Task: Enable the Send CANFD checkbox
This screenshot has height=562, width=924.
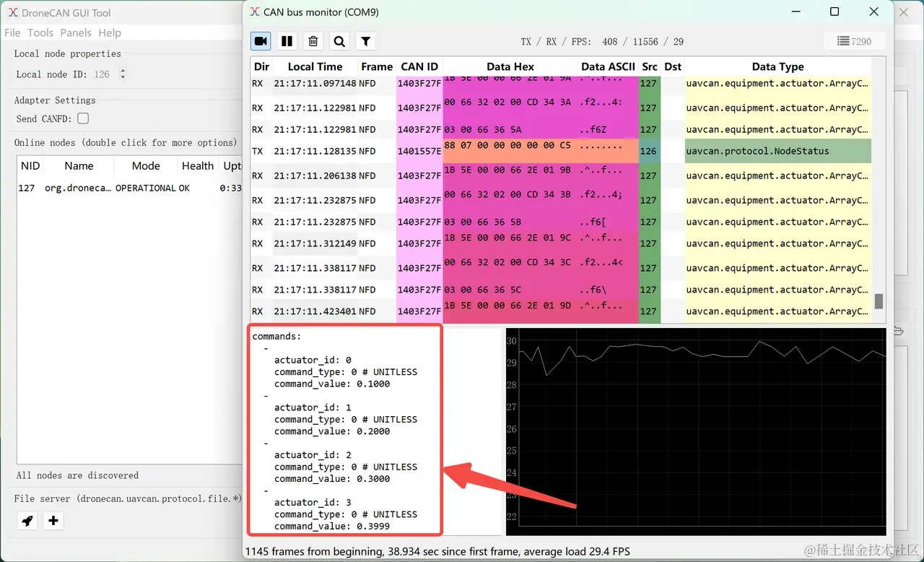Action: click(83, 118)
